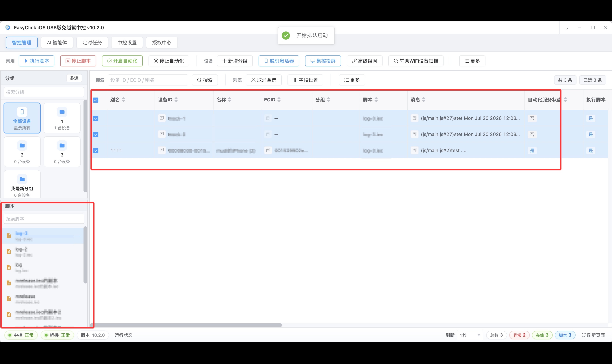Click 多选 in the 分组 panel
The width and height of the screenshot is (612, 364).
point(74,78)
